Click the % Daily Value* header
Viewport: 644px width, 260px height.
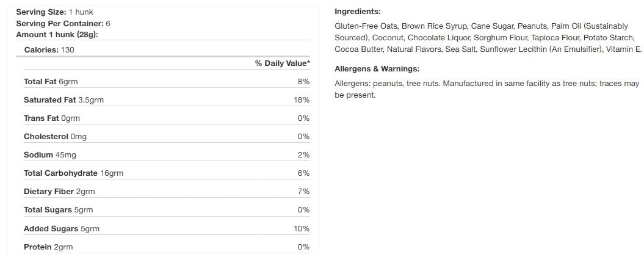pyautogui.click(x=282, y=63)
